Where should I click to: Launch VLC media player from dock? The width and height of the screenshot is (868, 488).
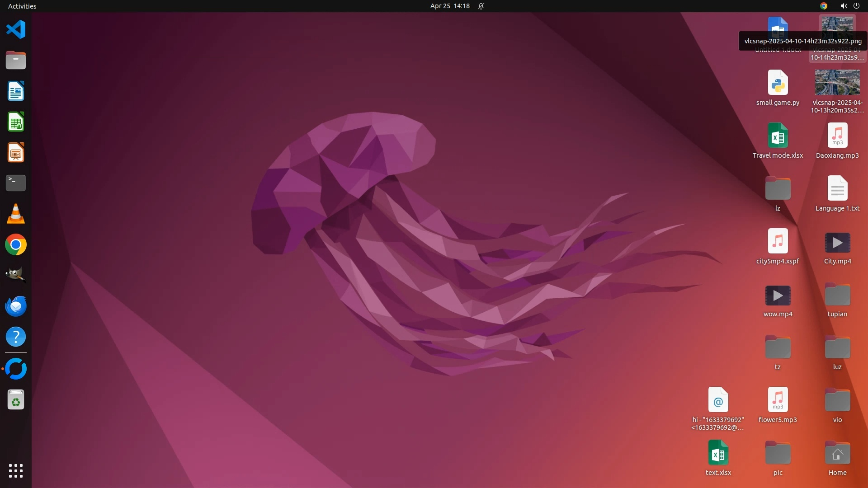tap(16, 214)
